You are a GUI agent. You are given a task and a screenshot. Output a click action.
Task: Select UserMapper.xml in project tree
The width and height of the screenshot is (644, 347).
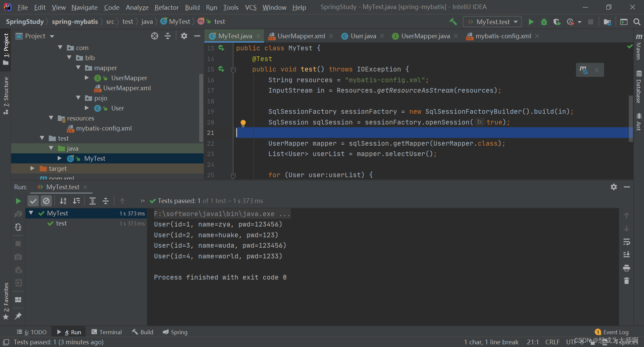click(127, 88)
